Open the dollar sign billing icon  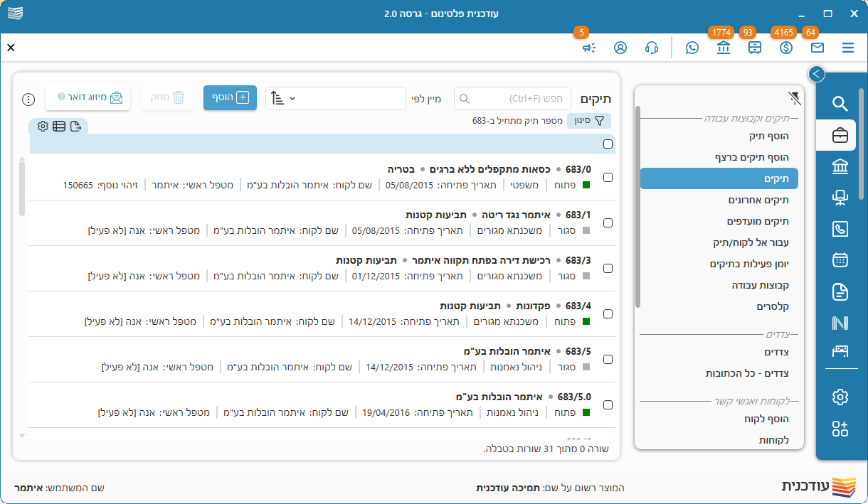(785, 48)
